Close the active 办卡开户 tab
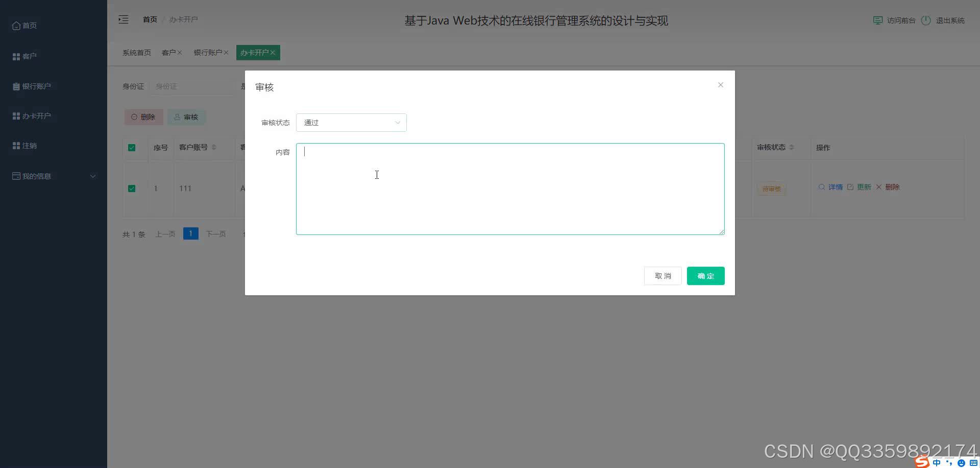This screenshot has width=980, height=468. coord(273,53)
